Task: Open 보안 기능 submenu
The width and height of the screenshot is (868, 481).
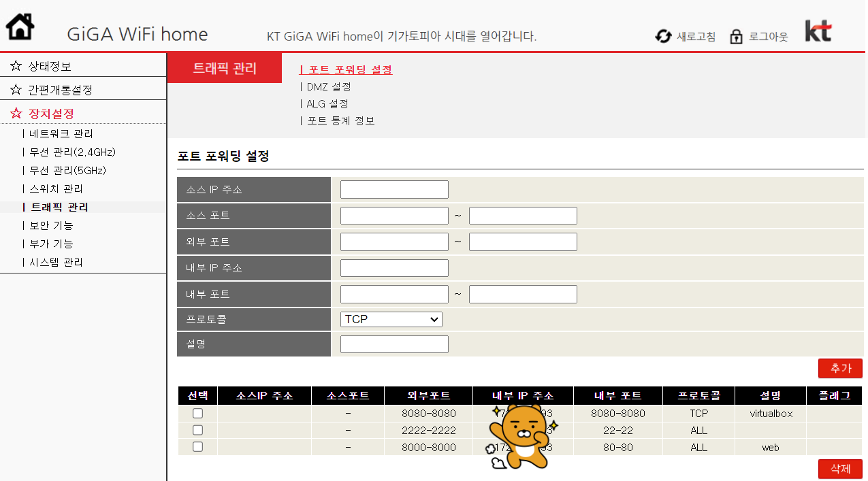Action: (x=51, y=225)
